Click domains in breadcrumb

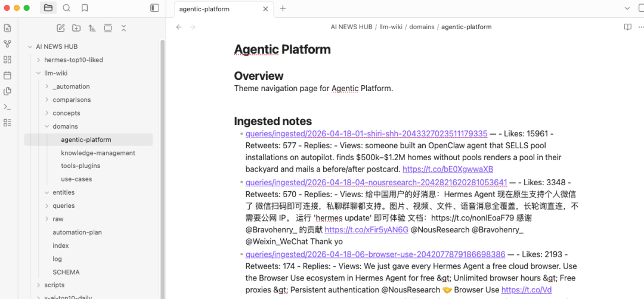click(422, 27)
